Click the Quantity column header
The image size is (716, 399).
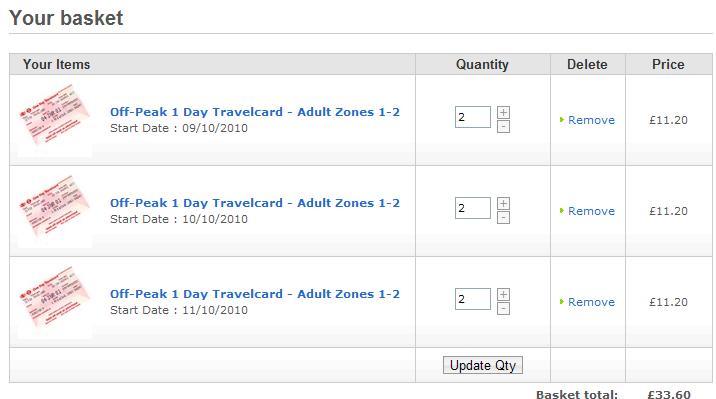(482, 64)
